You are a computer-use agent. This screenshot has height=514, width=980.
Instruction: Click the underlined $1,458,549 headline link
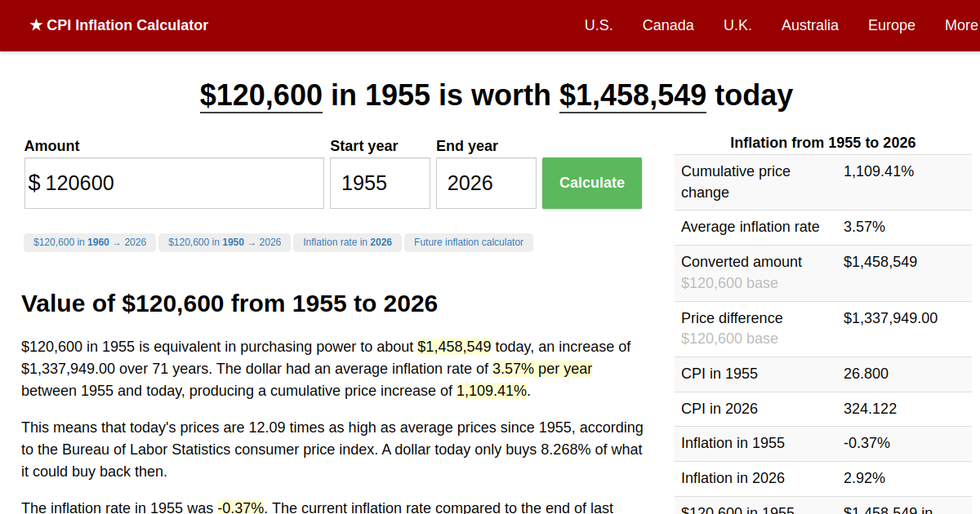pyautogui.click(x=632, y=95)
